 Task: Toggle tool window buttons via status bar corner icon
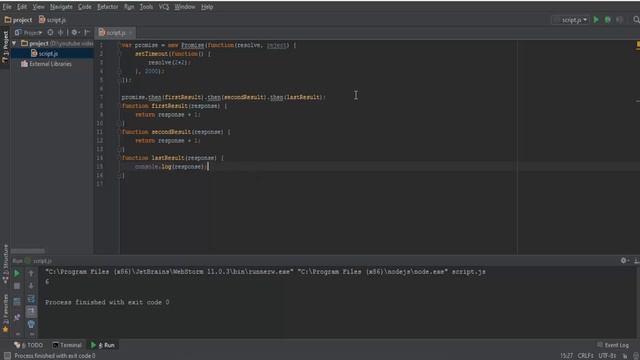(x=7, y=356)
